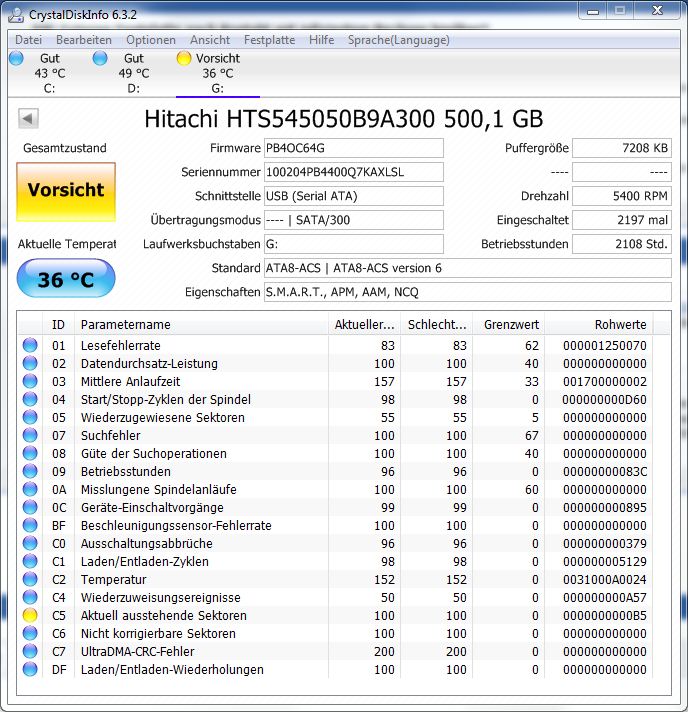Screen dimensions: 688x712
Task: Click the Schnittstelle field USB (Serial ATA)
Action: pyautogui.click(x=354, y=196)
